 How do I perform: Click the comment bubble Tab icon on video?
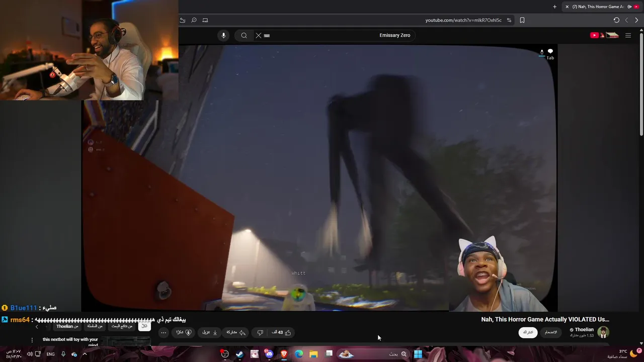(550, 54)
